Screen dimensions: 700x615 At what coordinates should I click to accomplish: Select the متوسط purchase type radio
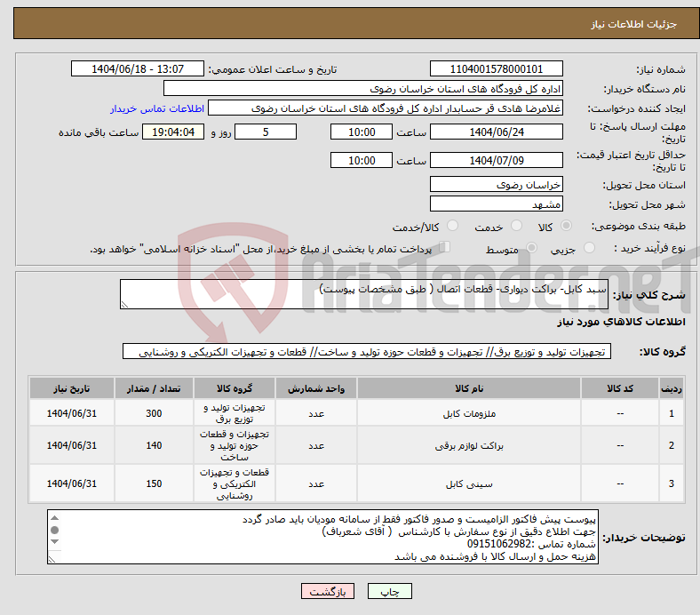pos(531,247)
